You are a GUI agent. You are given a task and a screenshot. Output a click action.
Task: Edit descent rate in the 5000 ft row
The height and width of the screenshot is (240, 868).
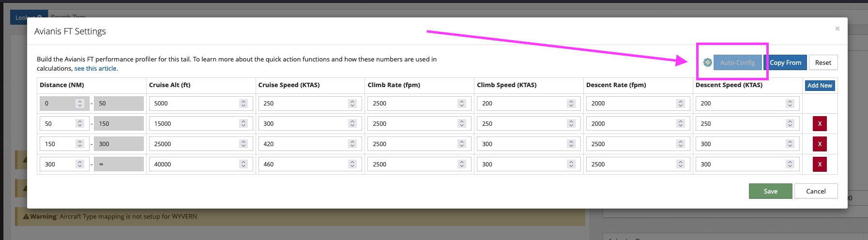638,103
